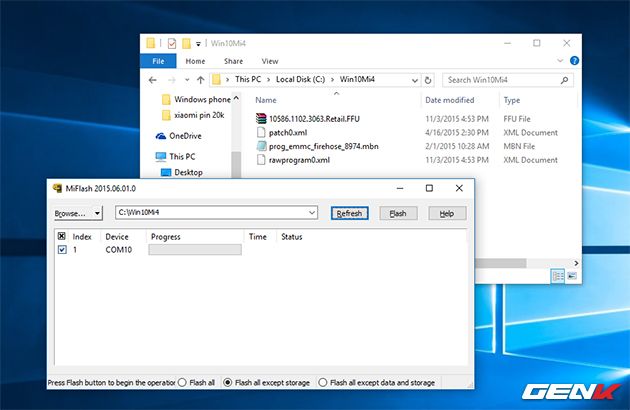Open Desktop in the navigation pane
Image resolution: width=630 pixels, height=410 pixels.
[x=182, y=172]
